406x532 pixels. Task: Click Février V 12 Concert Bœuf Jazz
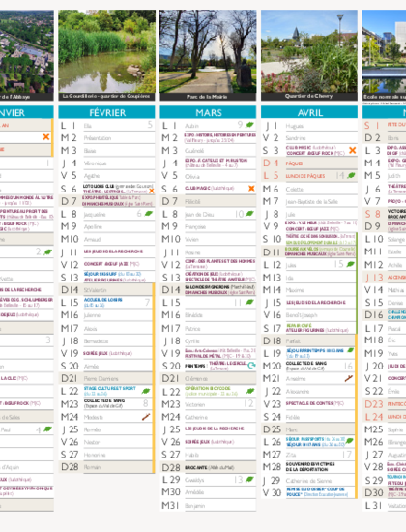click(111, 264)
